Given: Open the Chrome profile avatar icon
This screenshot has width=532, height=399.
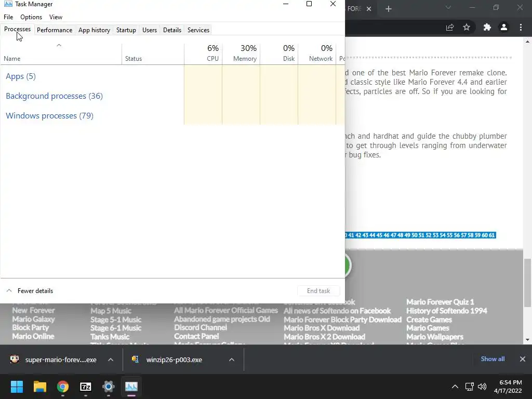Looking at the screenshot, I should (504, 27).
